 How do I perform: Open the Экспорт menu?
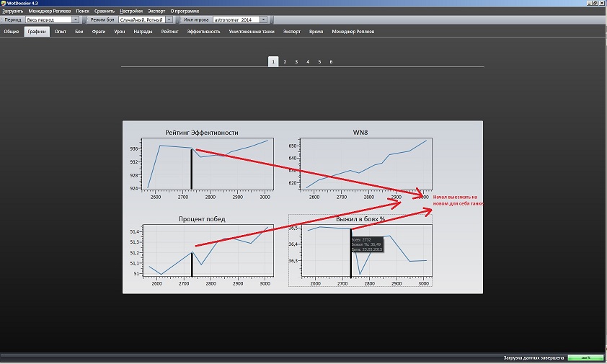pos(156,12)
